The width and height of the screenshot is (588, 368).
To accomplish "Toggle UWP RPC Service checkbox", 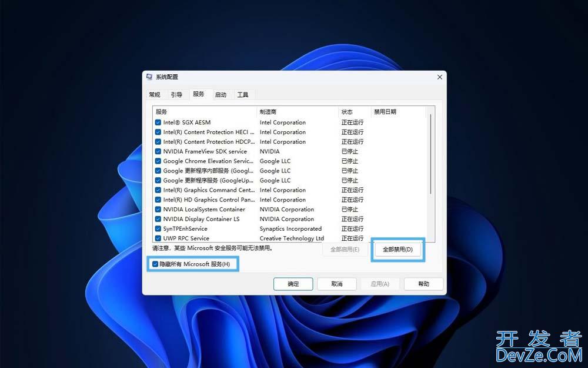I will 158,238.
